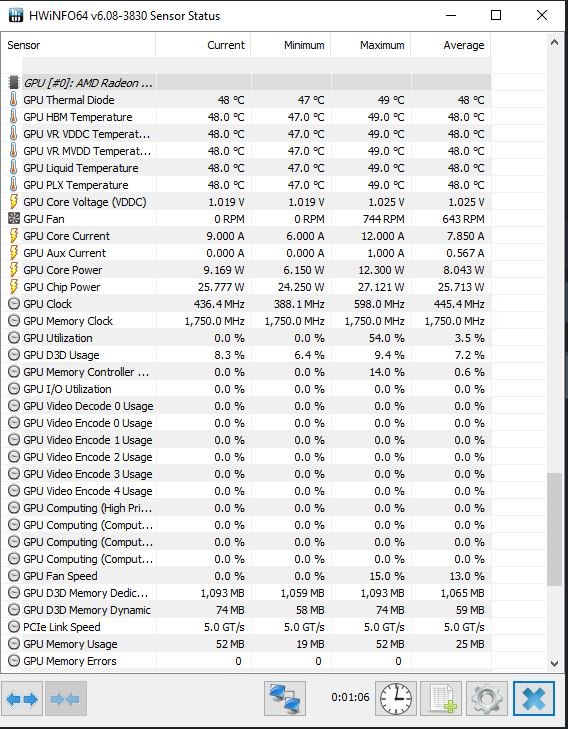Click the Sensor column header

coord(78,45)
